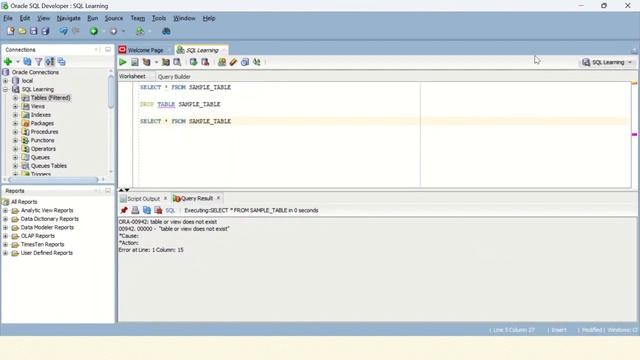
Task: Expand the local connection node
Action: click(6, 81)
